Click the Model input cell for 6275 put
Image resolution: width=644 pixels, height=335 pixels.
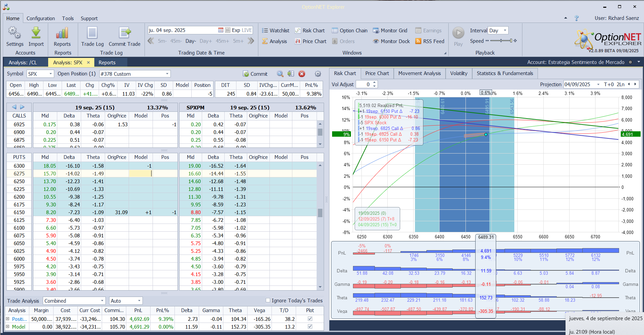(141, 174)
